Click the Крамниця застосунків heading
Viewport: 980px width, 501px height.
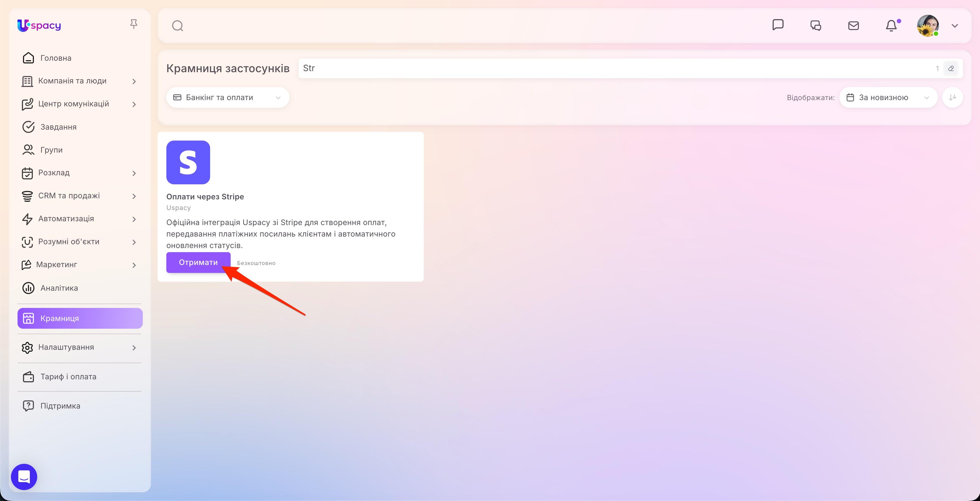(x=228, y=68)
